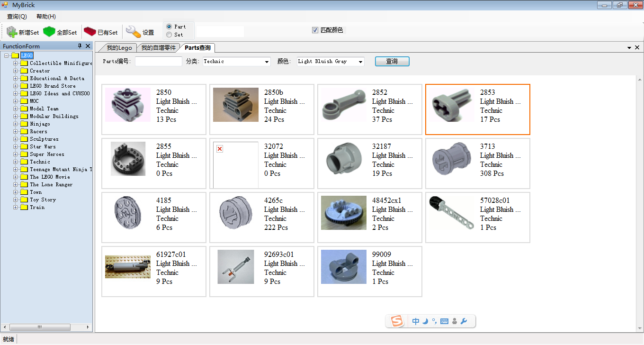The image size is (644, 345).
Task: Open the tab list dropdown arrow
Action: [629, 48]
